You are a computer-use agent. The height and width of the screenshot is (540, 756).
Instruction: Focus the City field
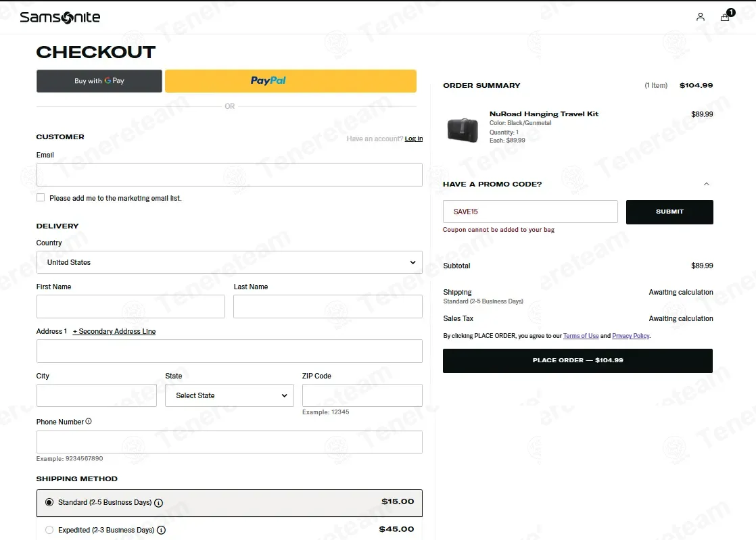pos(97,395)
